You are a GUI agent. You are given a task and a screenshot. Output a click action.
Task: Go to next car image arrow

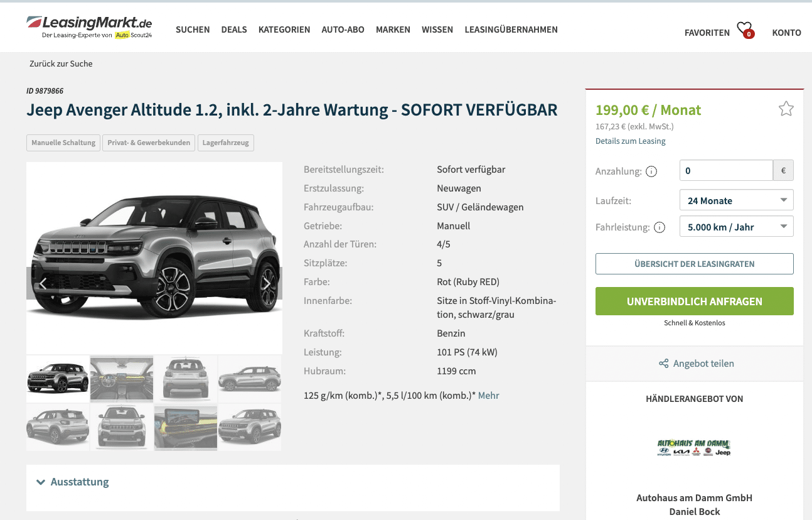(x=266, y=283)
